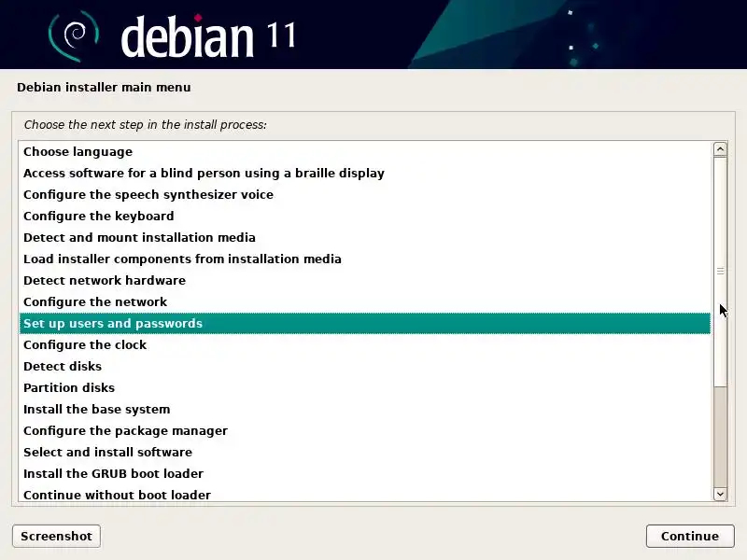The width and height of the screenshot is (747, 560).
Task: Select Configure the speech synthesizer voice
Action: [x=365, y=195]
